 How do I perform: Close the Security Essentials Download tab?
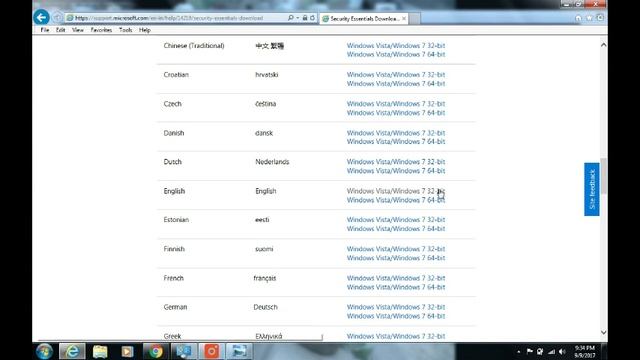[x=404, y=18]
